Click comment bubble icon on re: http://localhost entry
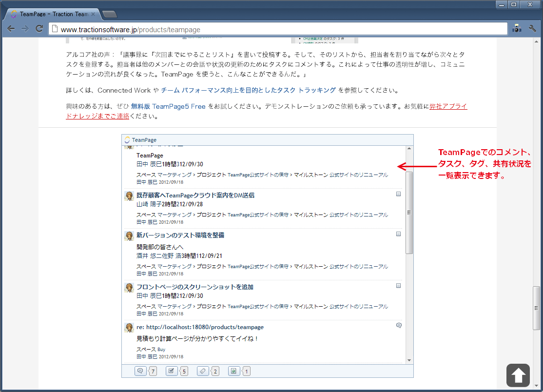543x392 pixels. coord(399,326)
